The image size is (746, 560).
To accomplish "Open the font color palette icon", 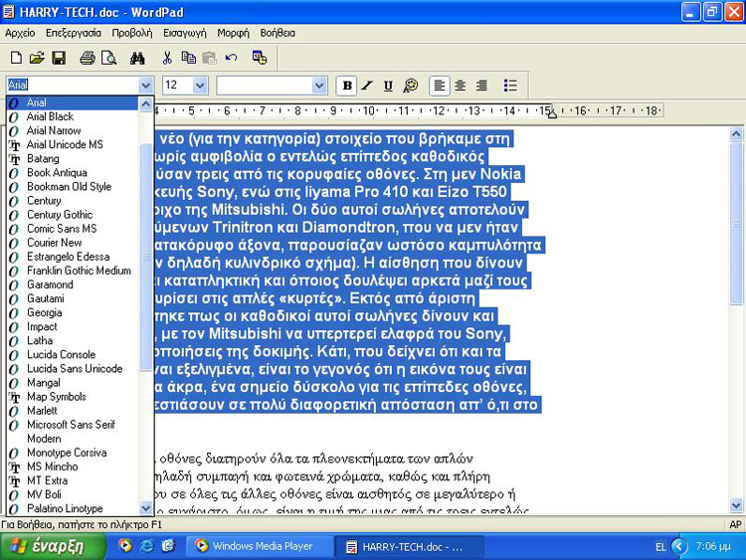I will pyautogui.click(x=410, y=86).
